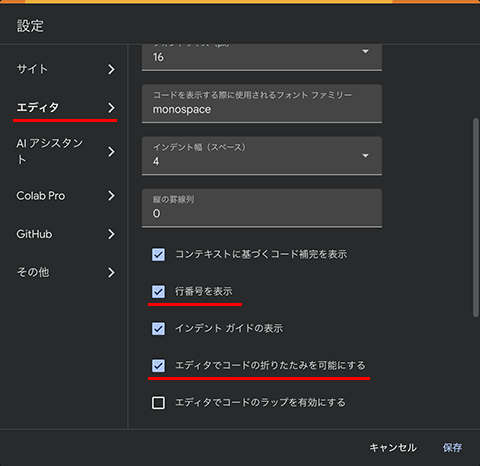Open the Colab Pro settings section
This screenshot has height=466, width=480.
pos(65,196)
